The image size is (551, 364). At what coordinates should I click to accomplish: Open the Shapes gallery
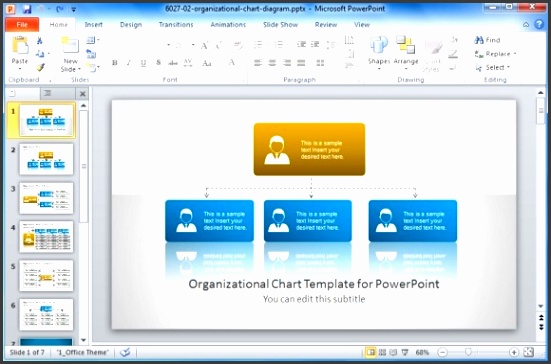379,52
